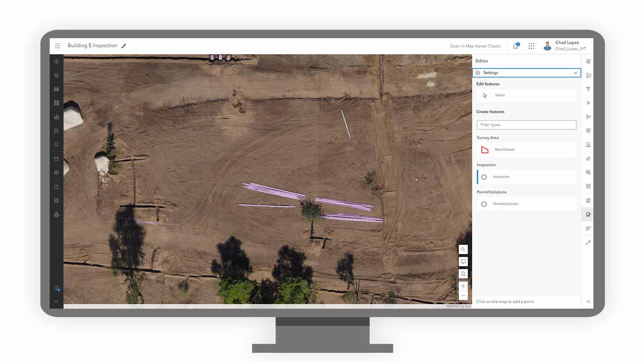The image size is (644, 362).
Task: Click the Filter types input field
Action: pyautogui.click(x=526, y=124)
